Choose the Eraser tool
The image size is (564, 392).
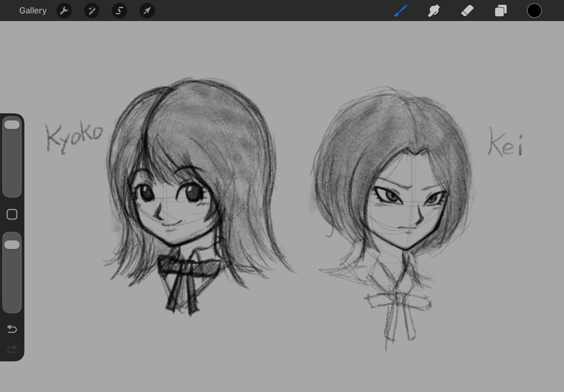tap(467, 10)
